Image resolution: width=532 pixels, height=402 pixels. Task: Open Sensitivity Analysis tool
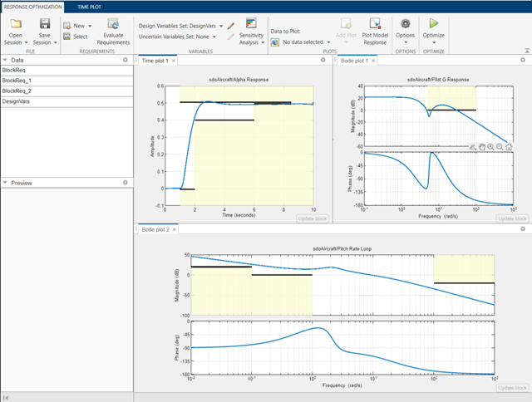250,25
